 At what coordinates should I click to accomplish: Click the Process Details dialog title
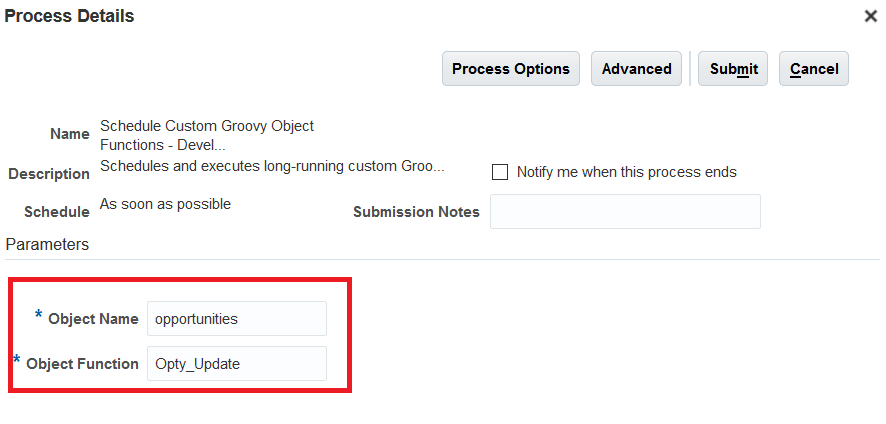[70, 16]
